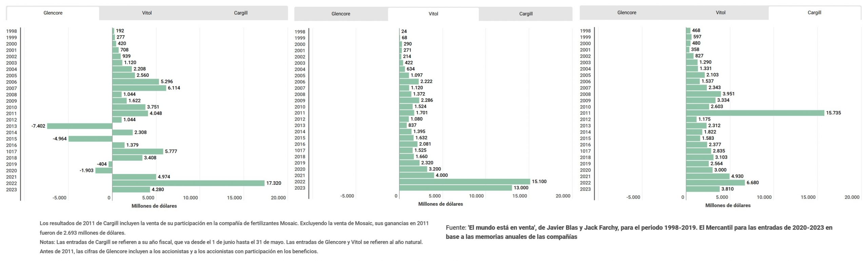Open the Cargill tab in the left chart
The width and height of the screenshot is (868, 261).
click(x=241, y=13)
